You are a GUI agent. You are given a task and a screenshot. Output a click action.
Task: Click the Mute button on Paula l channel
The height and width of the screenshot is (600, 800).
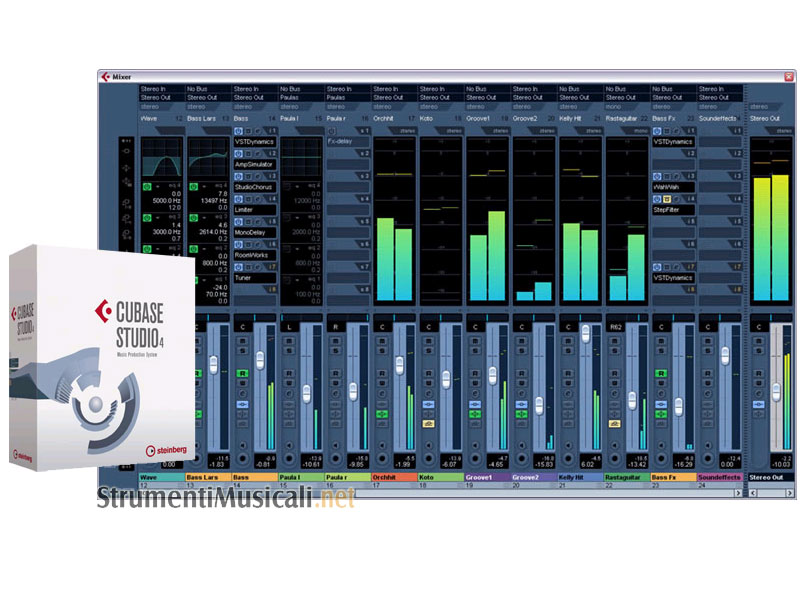pos(289,341)
